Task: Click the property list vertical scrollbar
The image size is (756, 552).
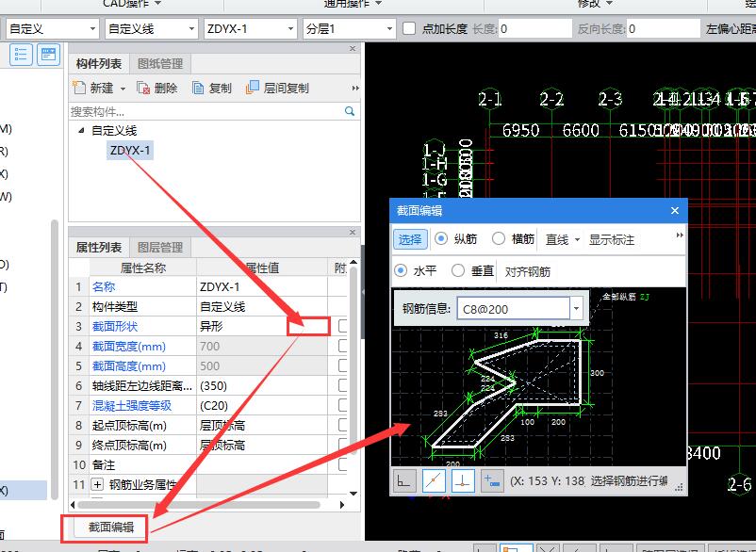Action: tap(353, 360)
